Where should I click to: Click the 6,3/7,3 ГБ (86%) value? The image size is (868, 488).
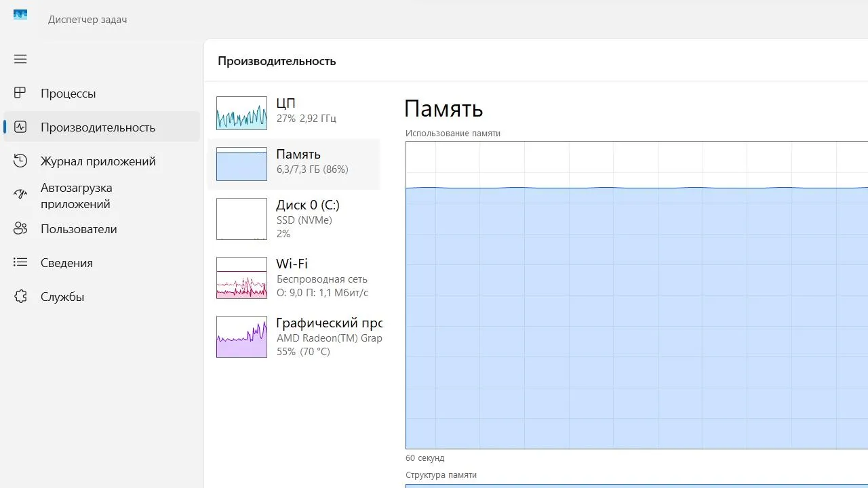(313, 169)
